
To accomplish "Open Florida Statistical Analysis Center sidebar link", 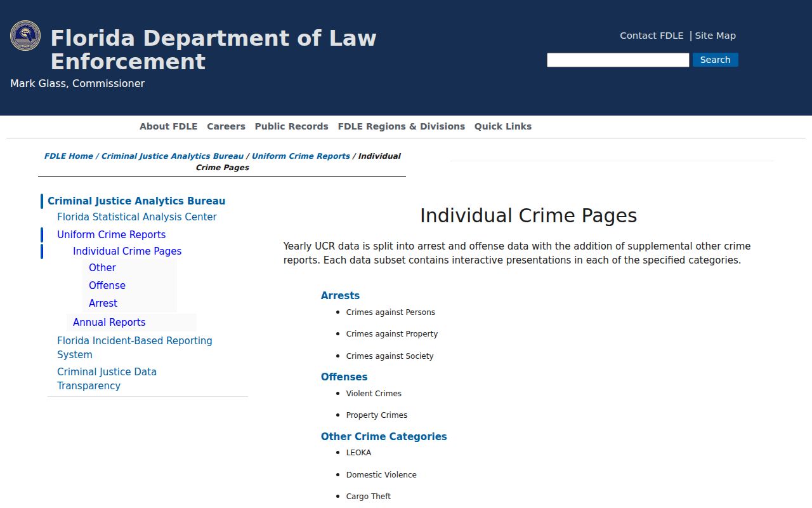I will pos(137,217).
